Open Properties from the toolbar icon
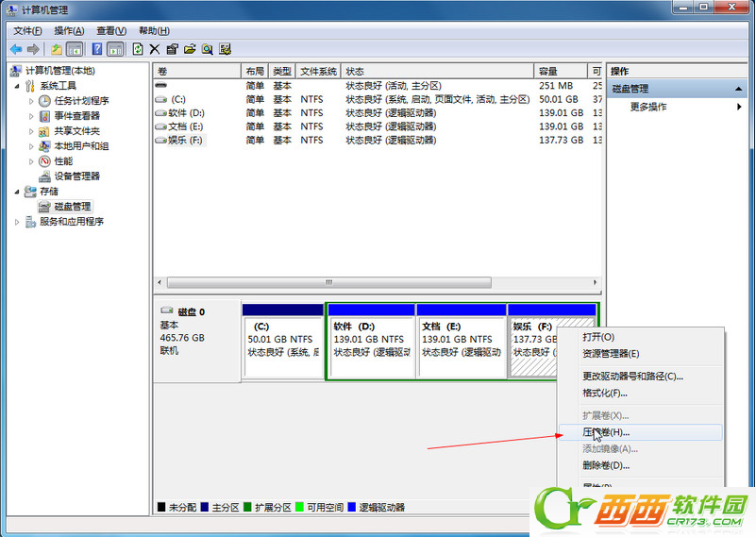The image size is (756, 537). (x=172, y=49)
